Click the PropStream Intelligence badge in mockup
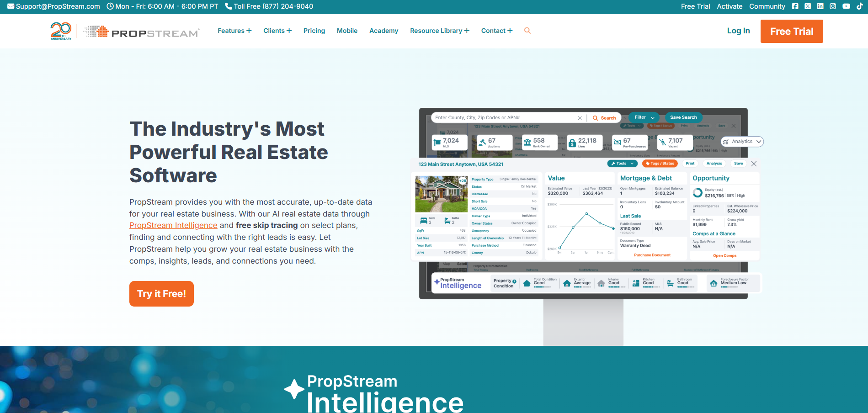Viewport: 868px width, 413px height. (458, 283)
